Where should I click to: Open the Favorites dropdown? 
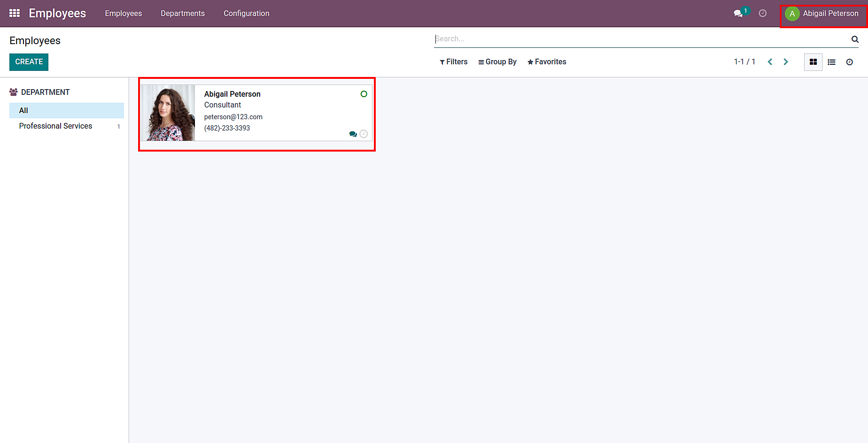point(547,62)
